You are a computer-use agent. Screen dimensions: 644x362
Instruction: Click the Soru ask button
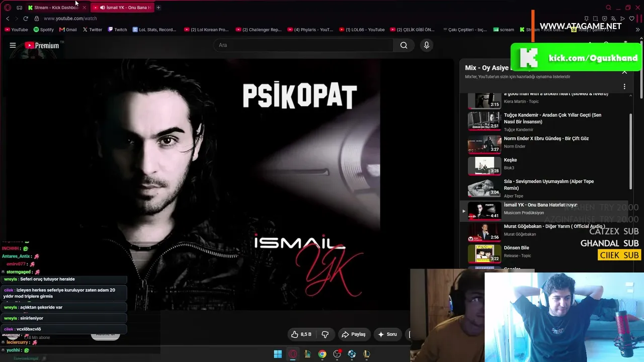click(387, 334)
